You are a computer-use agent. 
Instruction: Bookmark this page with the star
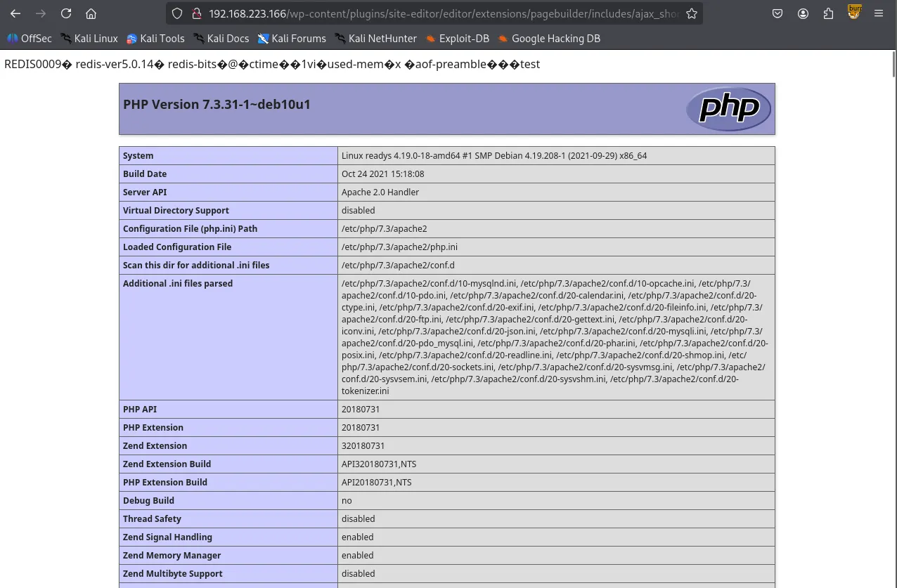pos(692,13)
